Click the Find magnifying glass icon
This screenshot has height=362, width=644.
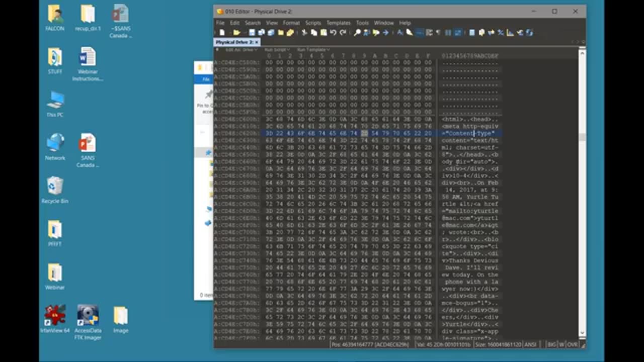pos(357,33)
